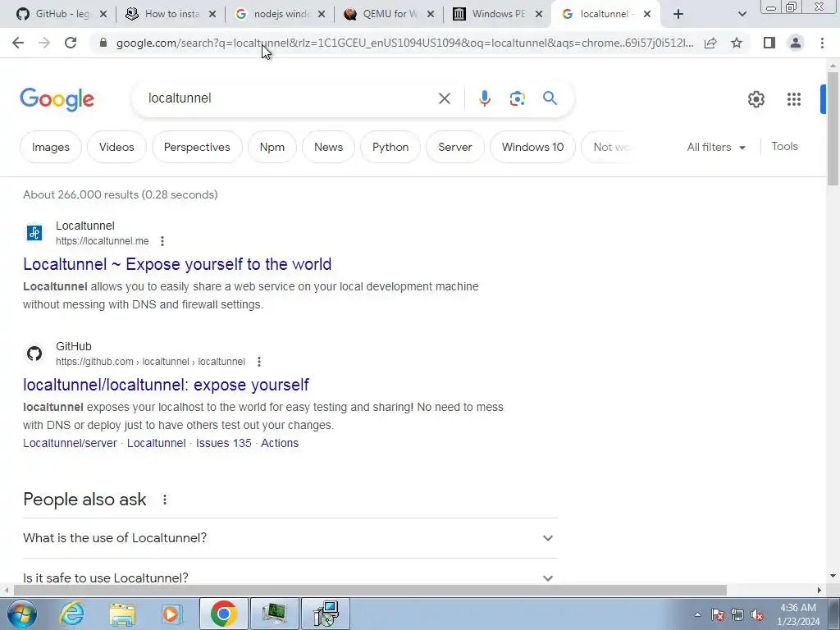Filter results by Videos
Screen dimensions: 840x630
116,147
